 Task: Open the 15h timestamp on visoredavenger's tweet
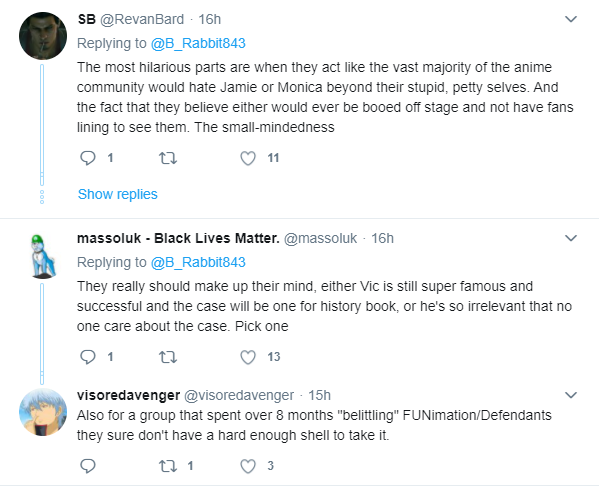319,395
